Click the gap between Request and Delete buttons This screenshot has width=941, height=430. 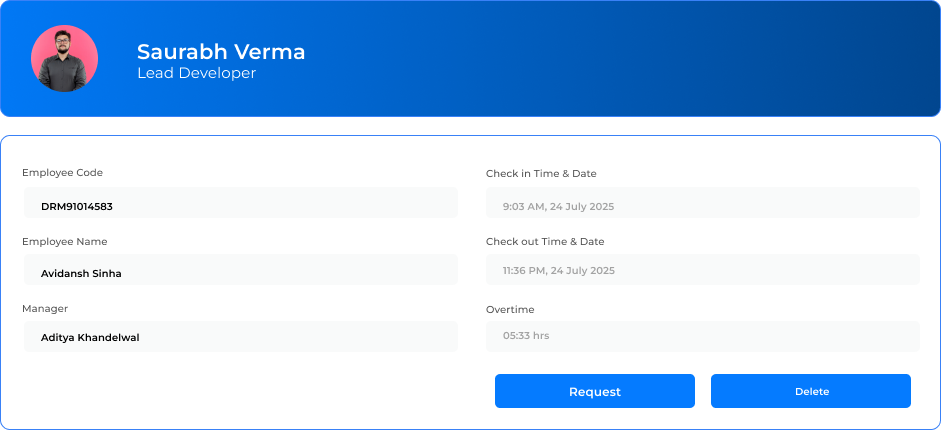703,391
